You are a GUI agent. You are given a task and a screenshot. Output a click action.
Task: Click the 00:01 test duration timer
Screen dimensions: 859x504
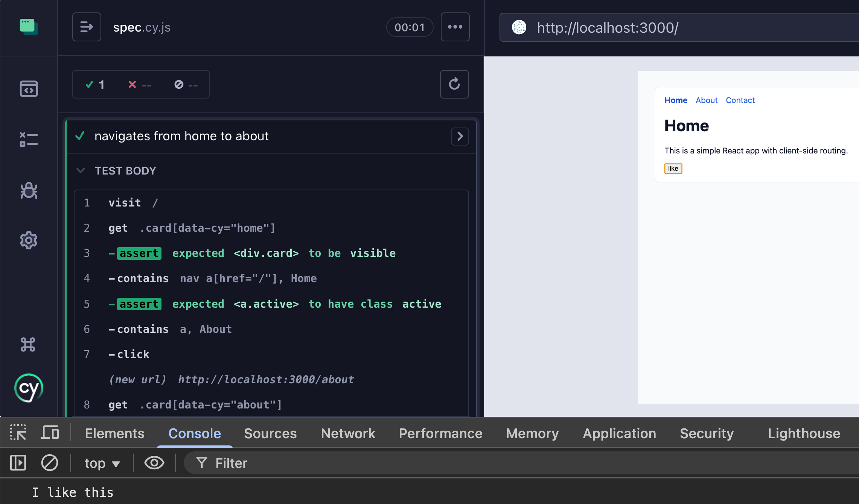click(410, 27)
